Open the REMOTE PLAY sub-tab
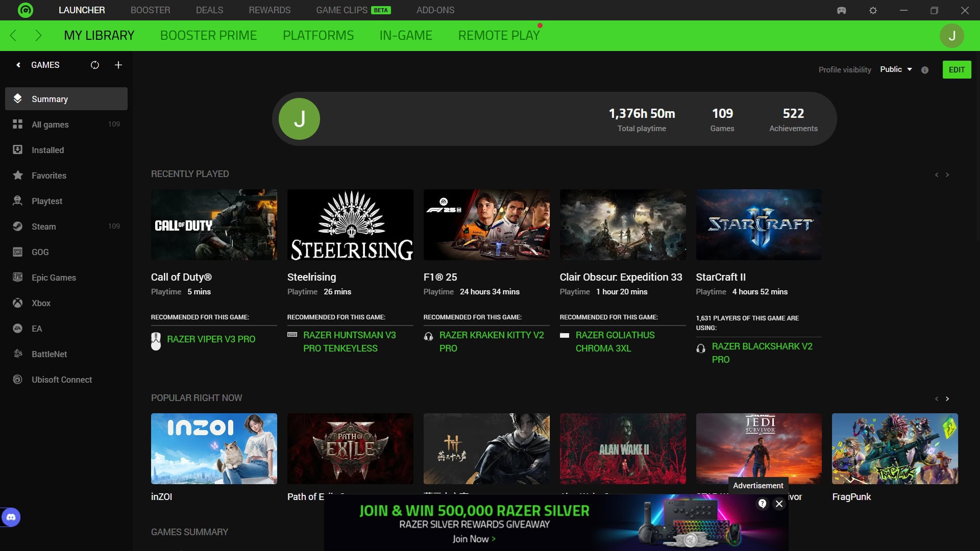This screenshot has height=551, width=980. (499, 35)
